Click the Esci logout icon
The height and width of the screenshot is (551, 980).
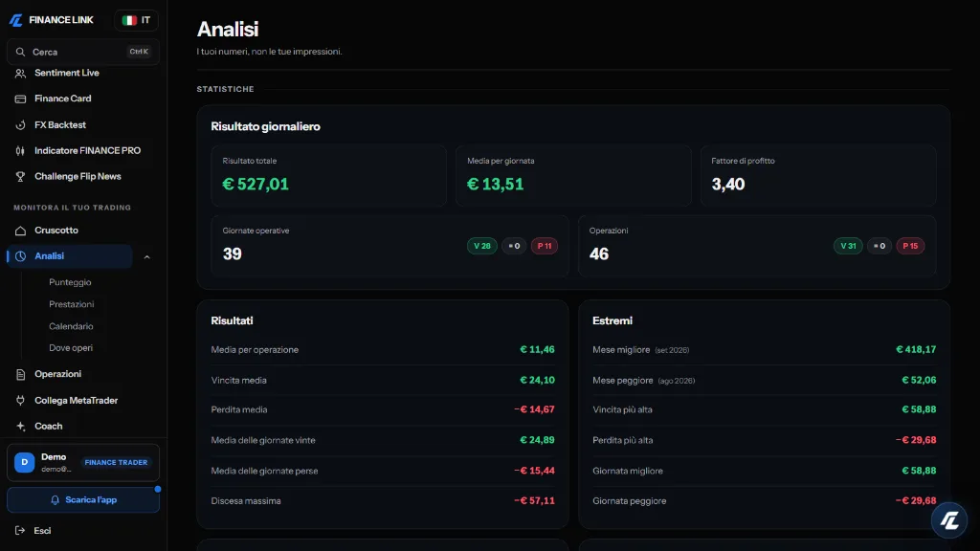point(20,530)
